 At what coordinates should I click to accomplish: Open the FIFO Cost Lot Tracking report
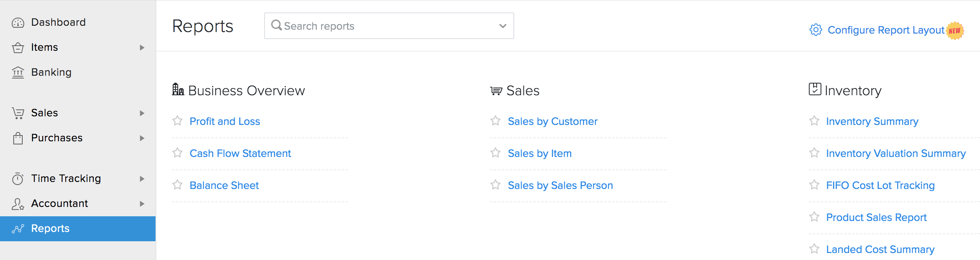(x=880, y=185)
